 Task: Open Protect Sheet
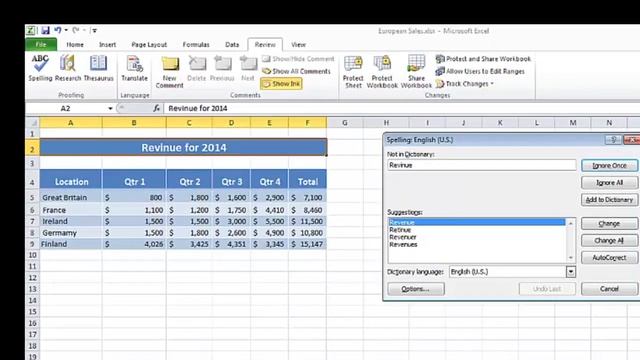click(x=353, y=72)
